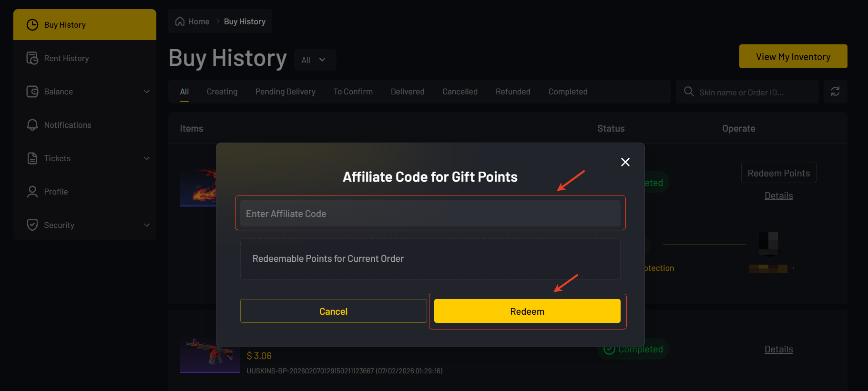The height and width of the screenshot is (391, 868).
Task: Expand the Tickets sidebar section
Action: (x=147, y=158)
